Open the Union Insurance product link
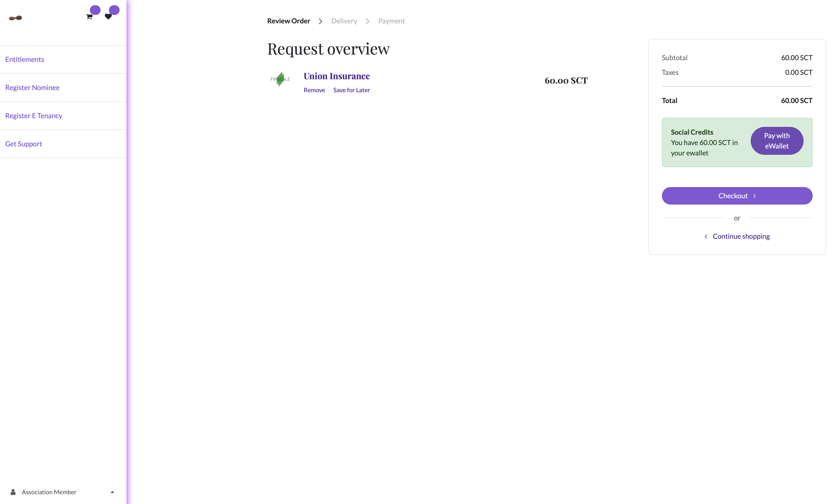Image resolution: width=838 pixels, height=504 pixels. tap(336, 76)
